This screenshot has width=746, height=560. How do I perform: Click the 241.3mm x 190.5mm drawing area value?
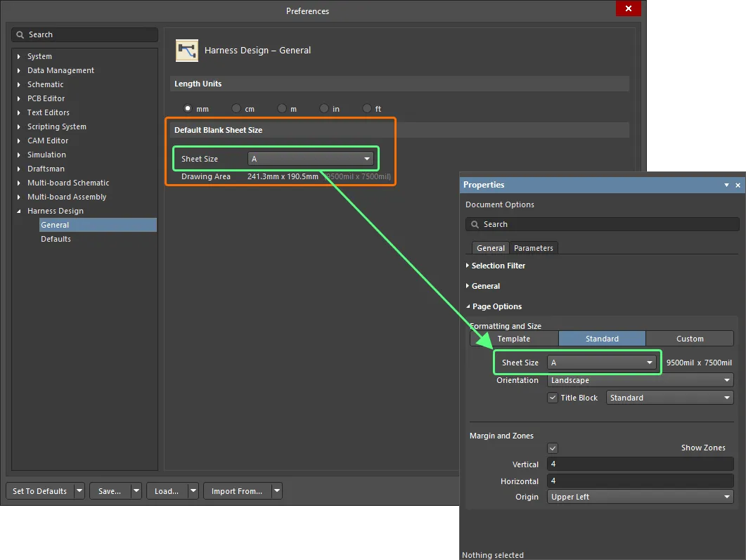[283, 176]
